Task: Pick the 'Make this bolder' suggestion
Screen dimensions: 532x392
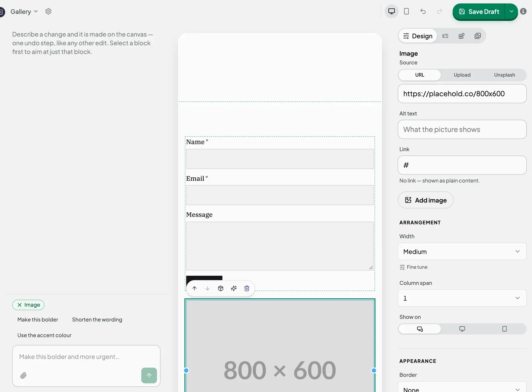Action: [x=38, y=320]
